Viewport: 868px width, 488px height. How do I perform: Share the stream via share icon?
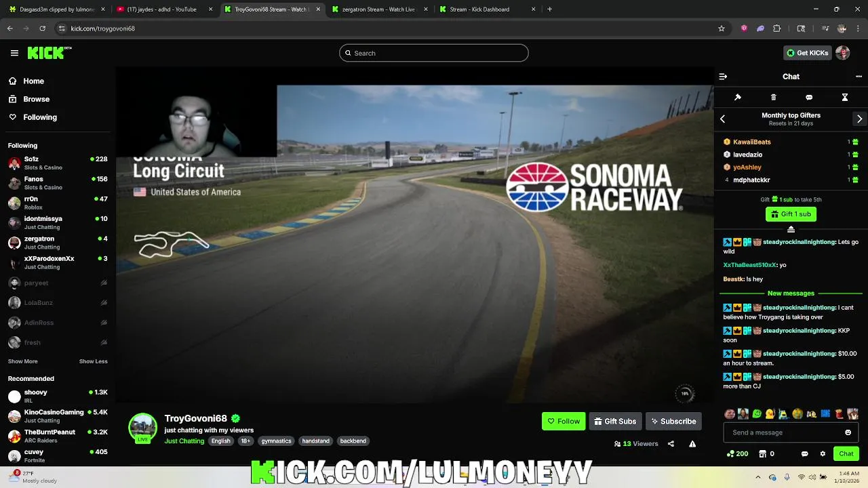[671, 444]
